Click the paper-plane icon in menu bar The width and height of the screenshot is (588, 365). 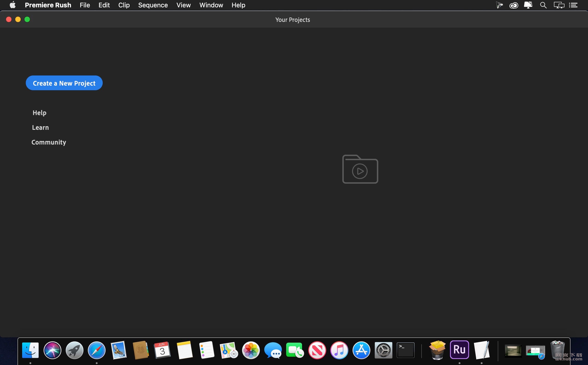click(x=499, y=5)
